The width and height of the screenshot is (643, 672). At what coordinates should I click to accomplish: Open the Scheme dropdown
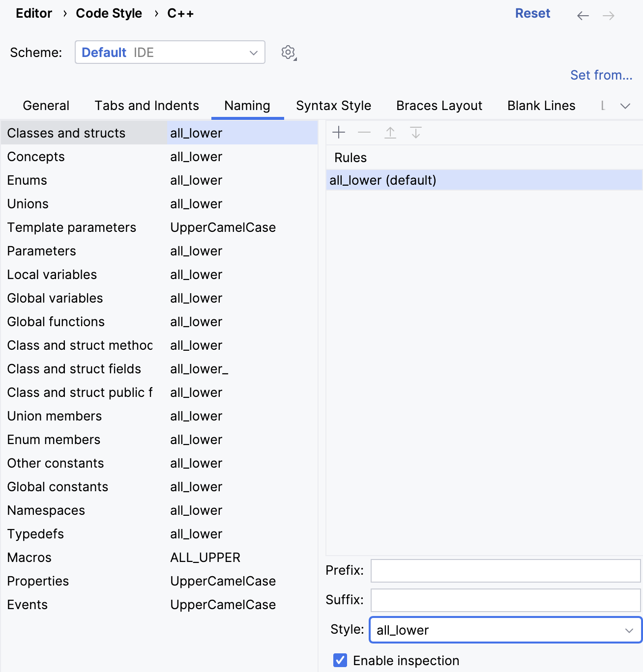point(170,52)
